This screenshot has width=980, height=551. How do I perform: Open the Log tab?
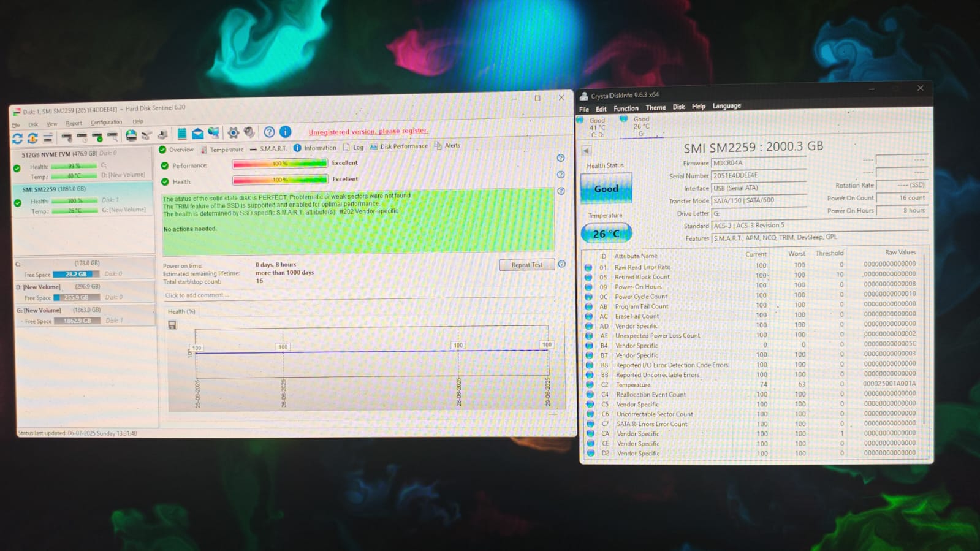coord(354,147)
